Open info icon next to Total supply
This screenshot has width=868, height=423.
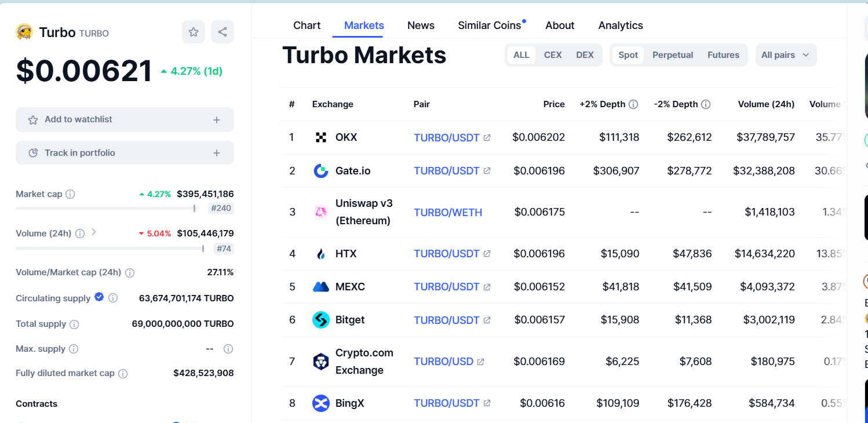click(x=74, y=324)
